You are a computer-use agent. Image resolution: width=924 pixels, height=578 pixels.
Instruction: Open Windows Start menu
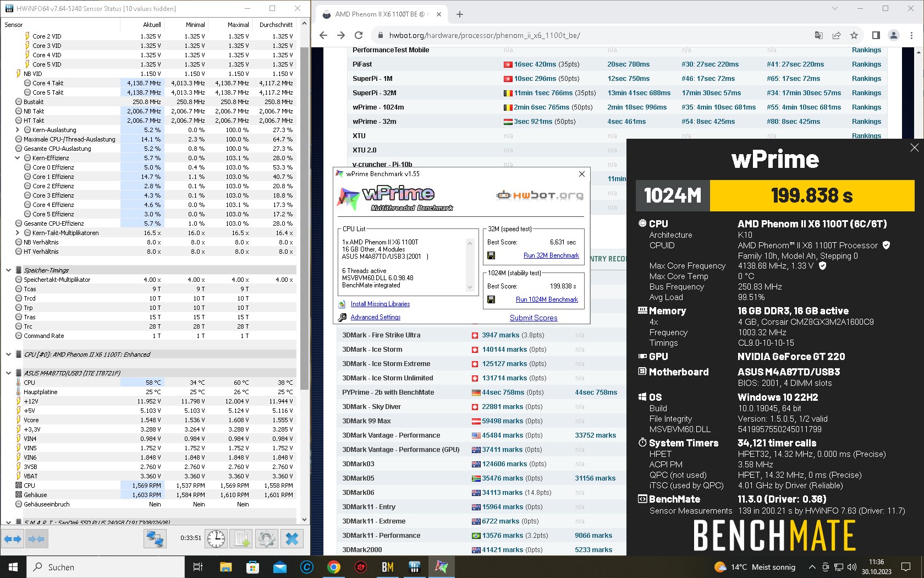point(13,567)
